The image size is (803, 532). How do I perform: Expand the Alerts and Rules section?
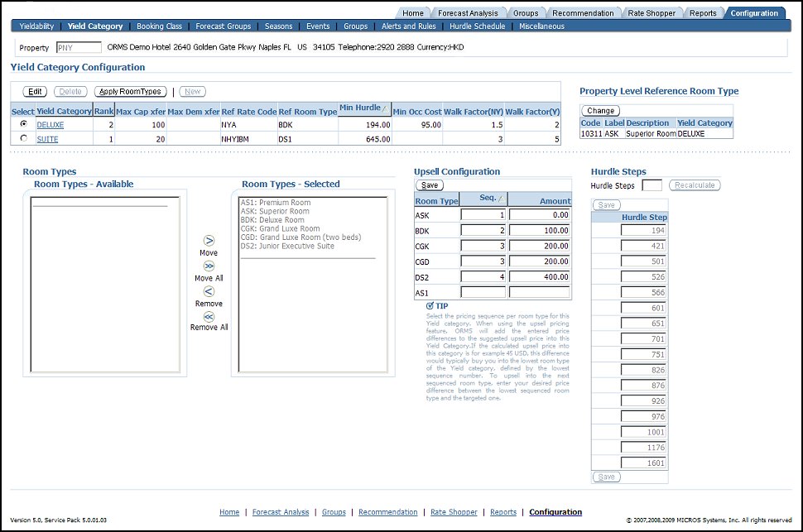point(409,26)
